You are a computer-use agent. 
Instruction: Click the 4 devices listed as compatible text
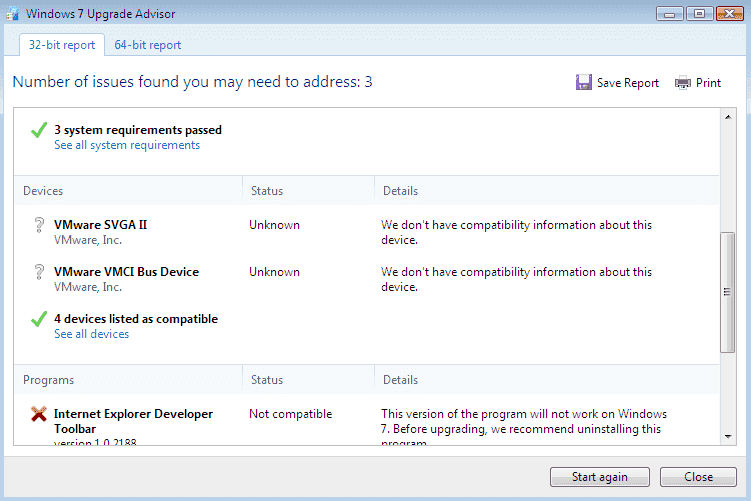[x=136, y=319]
